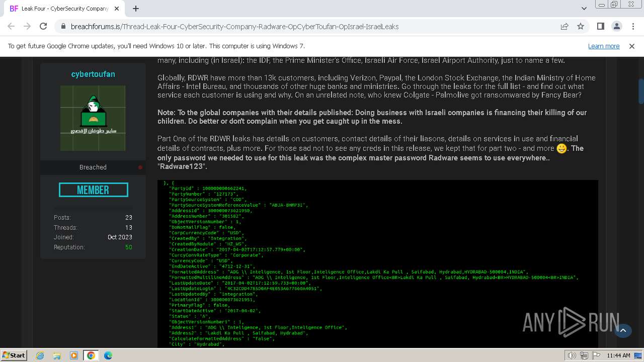Switch to Google Chrome taskbar button
This screenshot has height=362, width=644.
click(91, 355)
